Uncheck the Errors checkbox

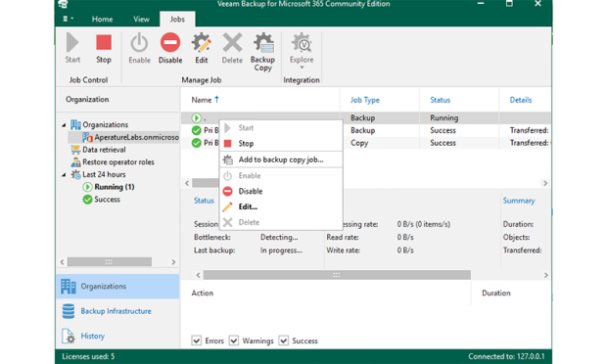pos(197,341)
